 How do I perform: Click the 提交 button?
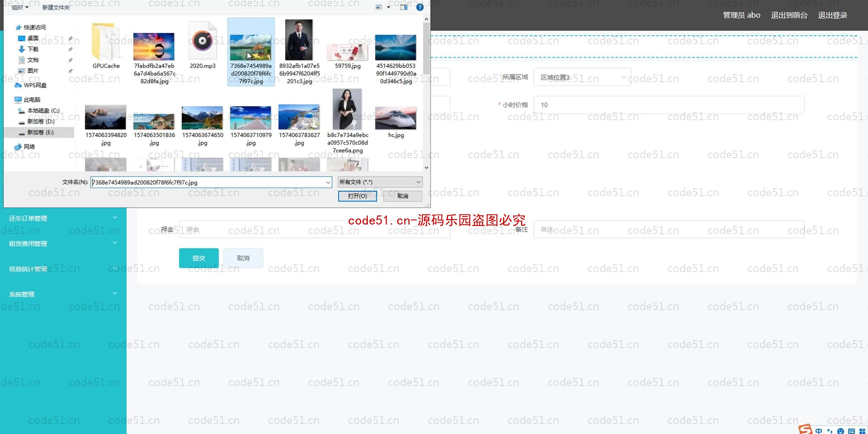click(199, 258)
